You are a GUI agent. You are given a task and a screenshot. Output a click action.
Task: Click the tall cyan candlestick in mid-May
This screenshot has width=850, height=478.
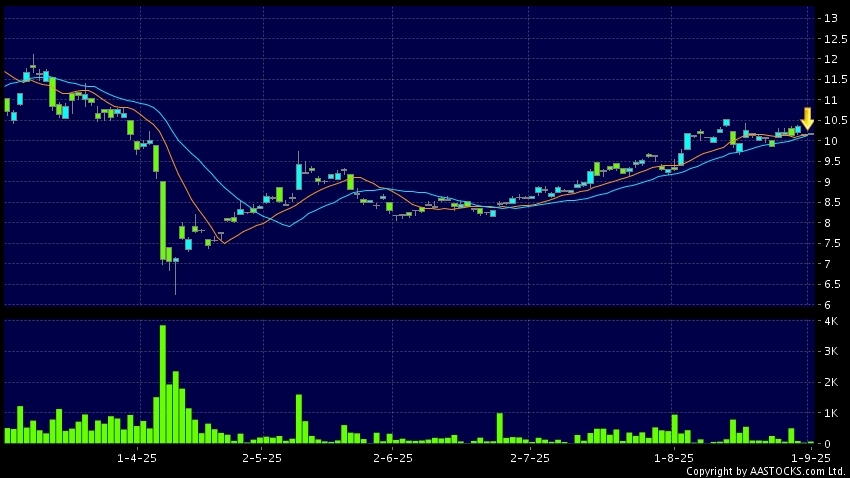(299, 177)
